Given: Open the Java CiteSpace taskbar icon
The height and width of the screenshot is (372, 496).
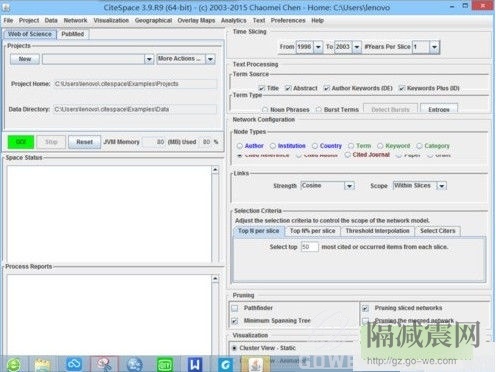Looking at the screenshot, I should tap(256, 365).
